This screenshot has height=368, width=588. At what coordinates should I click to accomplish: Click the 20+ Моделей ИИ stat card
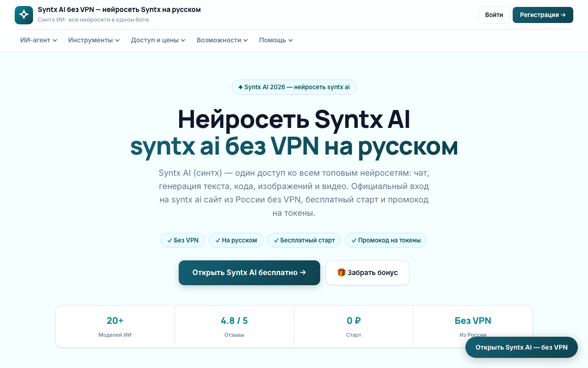coord(115,327)
